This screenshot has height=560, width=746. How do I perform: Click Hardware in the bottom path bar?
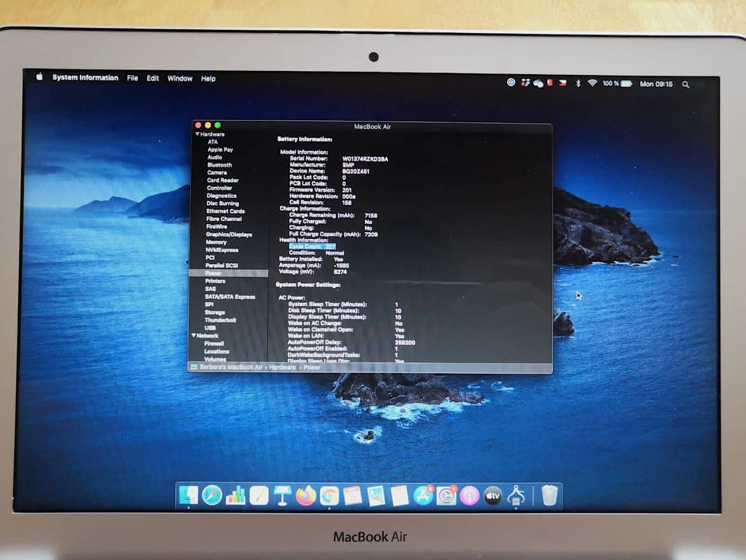(x=282, y=367)
